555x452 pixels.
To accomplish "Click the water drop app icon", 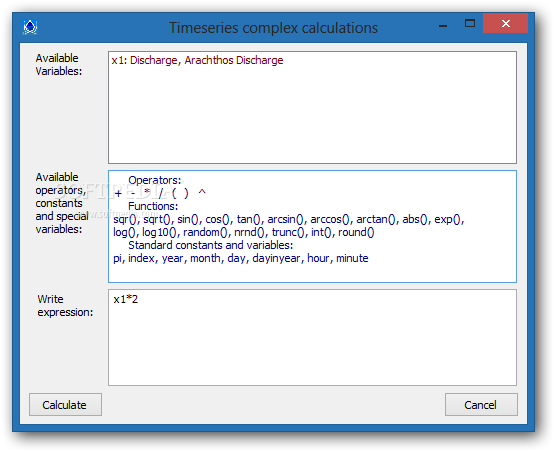I will (x=30, y=27).
